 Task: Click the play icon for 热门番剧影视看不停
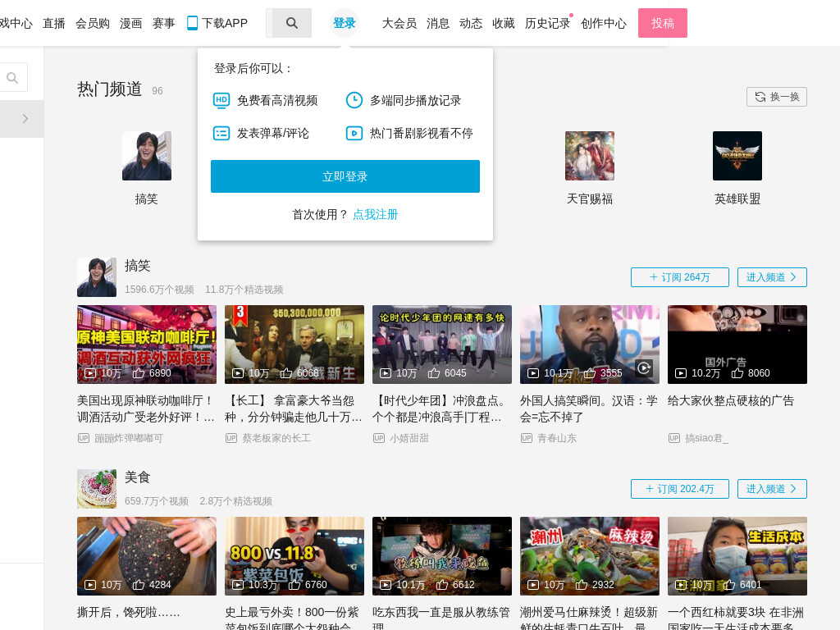coord(354,133)
